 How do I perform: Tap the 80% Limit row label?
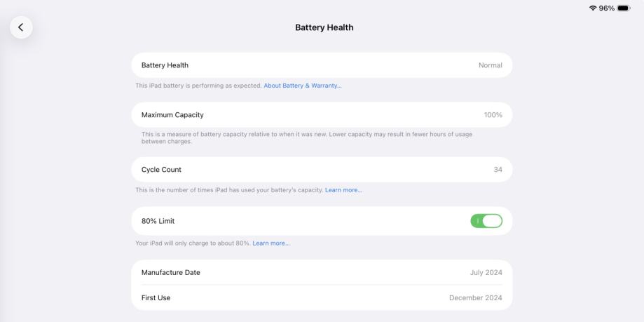click(158, 221)
